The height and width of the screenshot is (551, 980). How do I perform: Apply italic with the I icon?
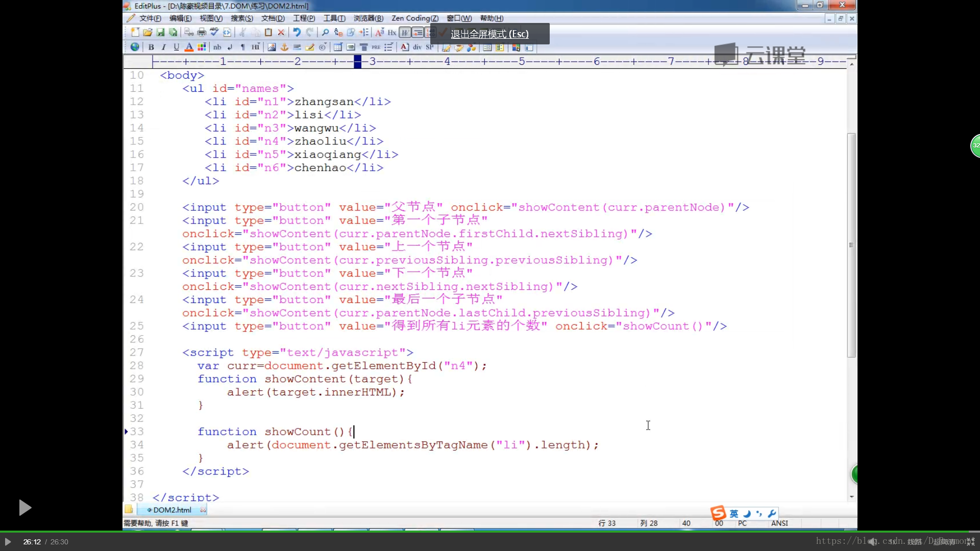pyautogui.click(x=164, y=47)
